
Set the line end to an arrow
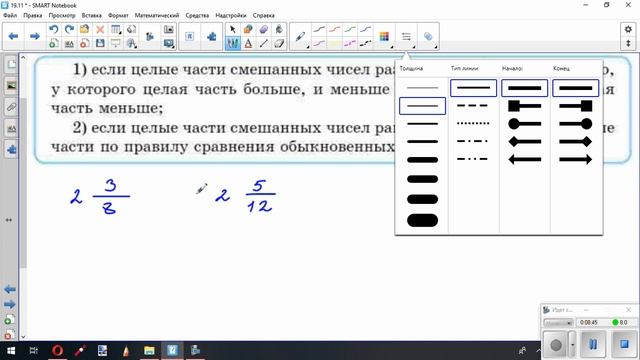(x=576, y=159)
